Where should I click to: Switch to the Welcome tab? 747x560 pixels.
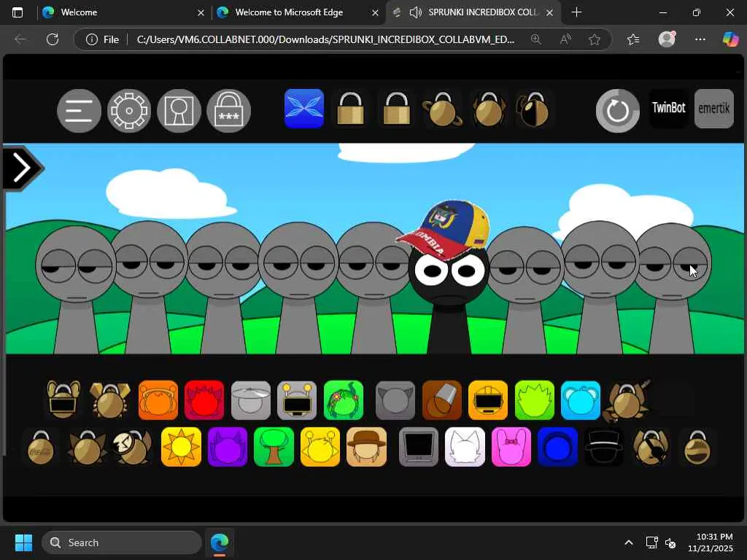[x=79, y=12]
